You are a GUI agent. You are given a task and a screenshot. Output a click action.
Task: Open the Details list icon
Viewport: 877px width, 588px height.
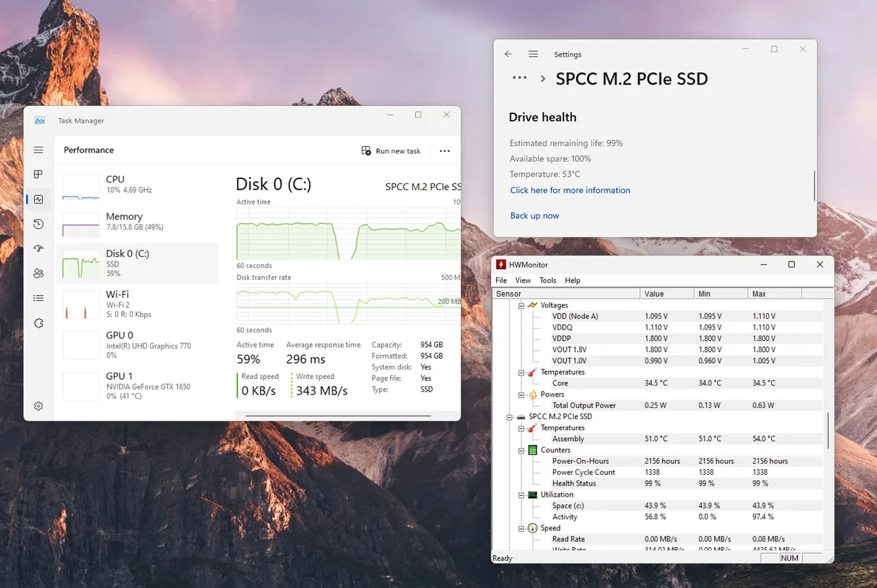[x=38, y=298]
